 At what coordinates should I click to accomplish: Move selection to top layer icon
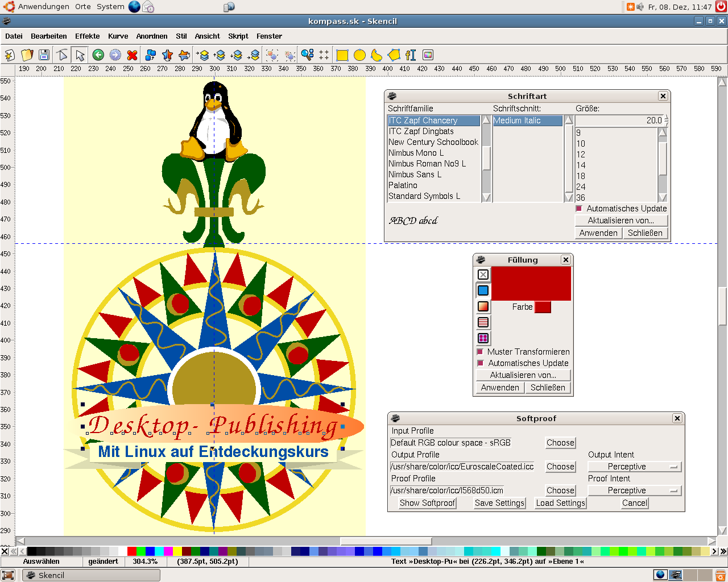point(203,55)
